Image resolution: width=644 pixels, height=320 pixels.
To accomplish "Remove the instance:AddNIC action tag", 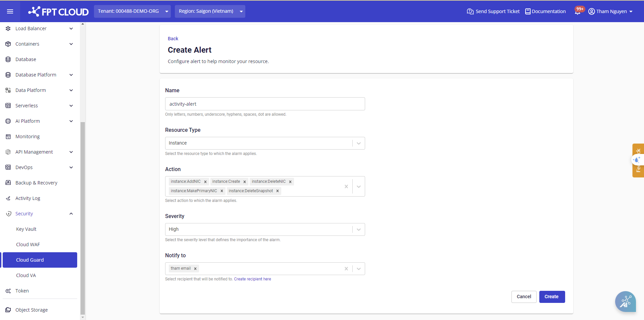I will (205, 182).
